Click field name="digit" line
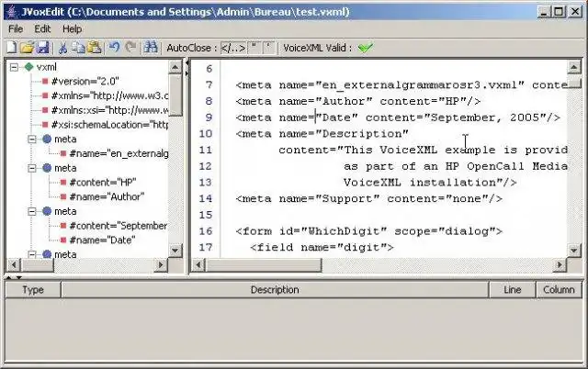The image size is (588, 369). (322, 247)
